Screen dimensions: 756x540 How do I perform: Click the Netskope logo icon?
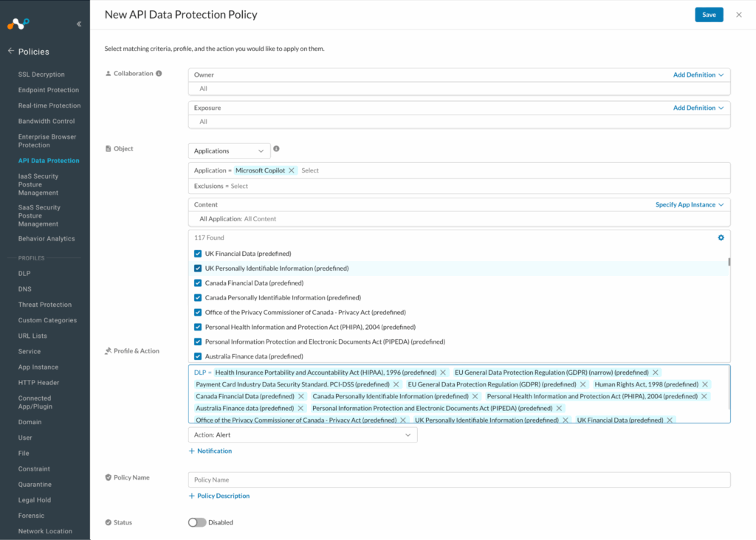point(18,24)
